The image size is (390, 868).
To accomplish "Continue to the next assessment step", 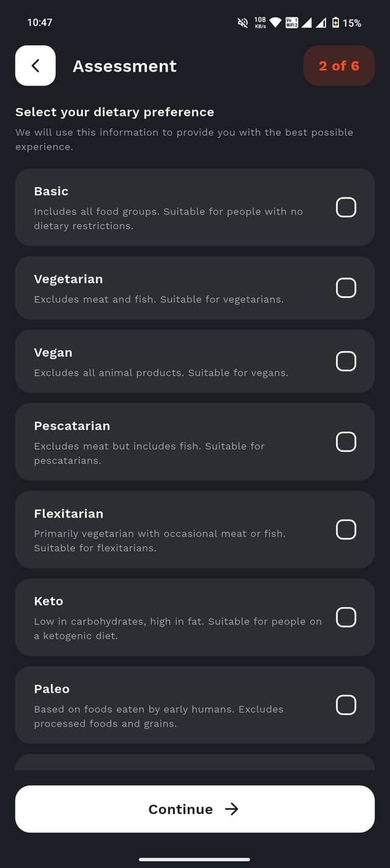I will click(x=195, y=809).
